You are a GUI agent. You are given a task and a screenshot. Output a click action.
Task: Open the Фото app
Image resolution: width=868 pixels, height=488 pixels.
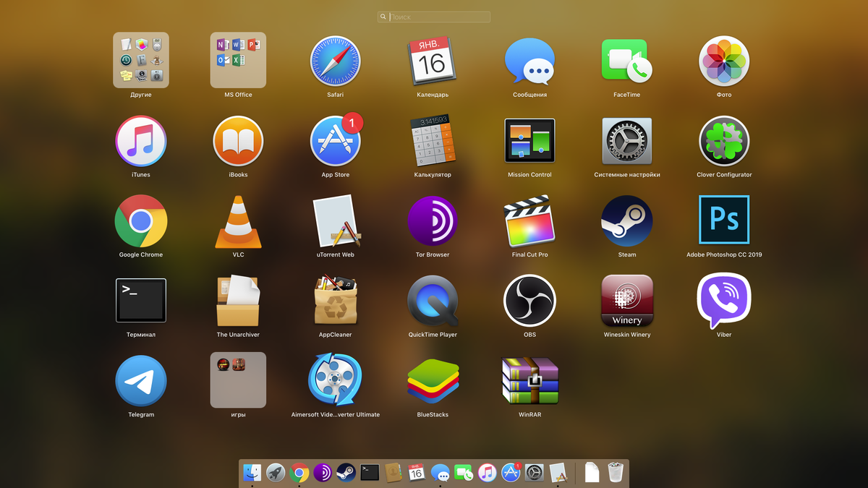tap(724, 61)
